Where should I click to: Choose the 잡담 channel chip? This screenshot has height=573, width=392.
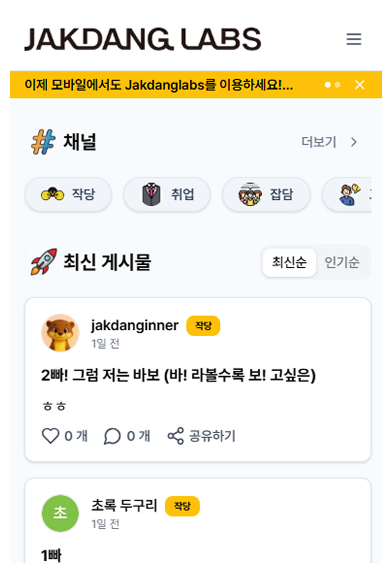(266, 194)
